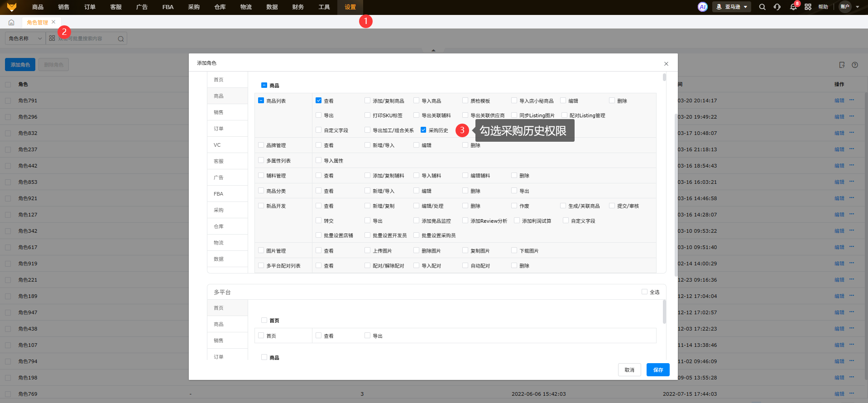Check the 导入商品 permission checkbox
This screenshot has width=868, height=403.
(x=416, y=101)
